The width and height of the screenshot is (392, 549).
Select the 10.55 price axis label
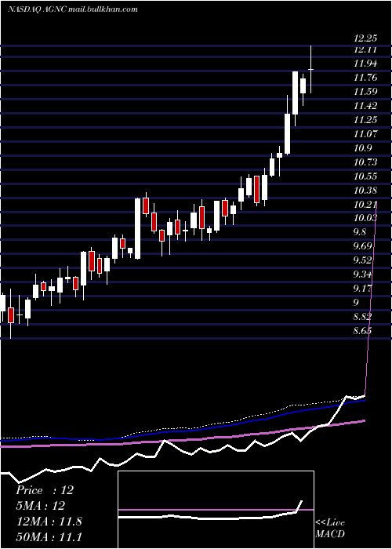pos(365,176)
